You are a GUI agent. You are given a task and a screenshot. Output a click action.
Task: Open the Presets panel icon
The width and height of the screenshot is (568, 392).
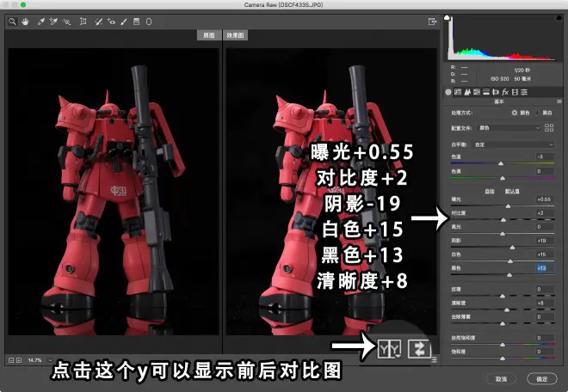click(x=524, y=92)
